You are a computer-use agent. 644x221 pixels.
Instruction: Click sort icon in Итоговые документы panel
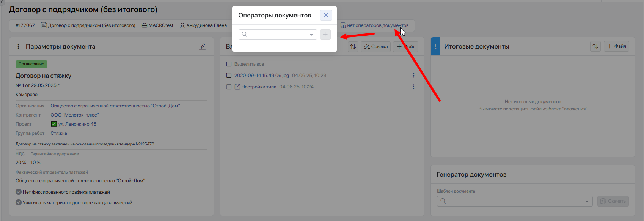click(595, 46)
